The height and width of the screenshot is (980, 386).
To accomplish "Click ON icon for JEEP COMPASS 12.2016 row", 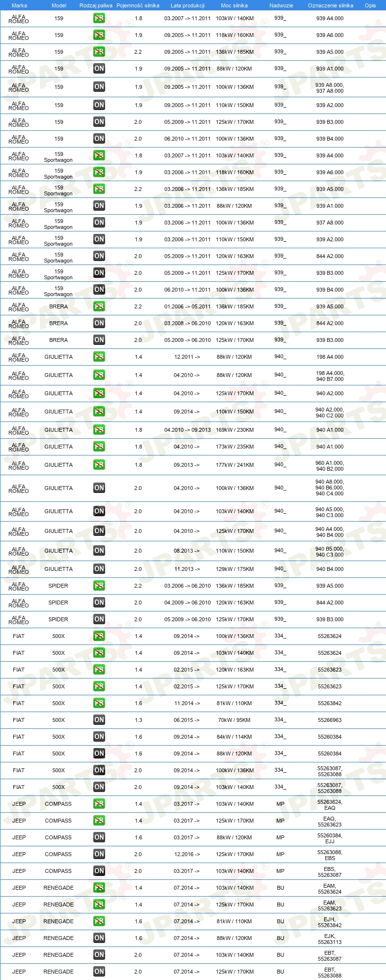I will point(99,854).
